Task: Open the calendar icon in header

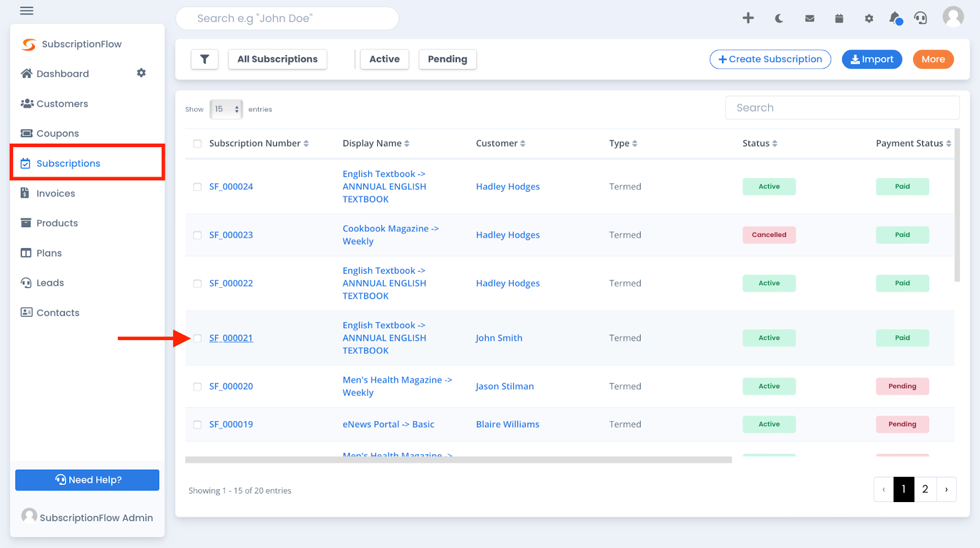Action: [x=839, y=18]
